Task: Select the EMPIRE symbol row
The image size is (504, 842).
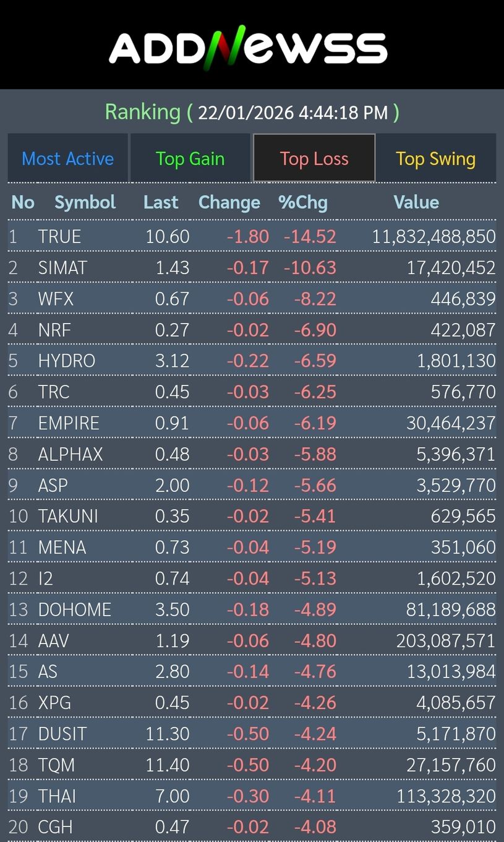Action: pos(69,423)
